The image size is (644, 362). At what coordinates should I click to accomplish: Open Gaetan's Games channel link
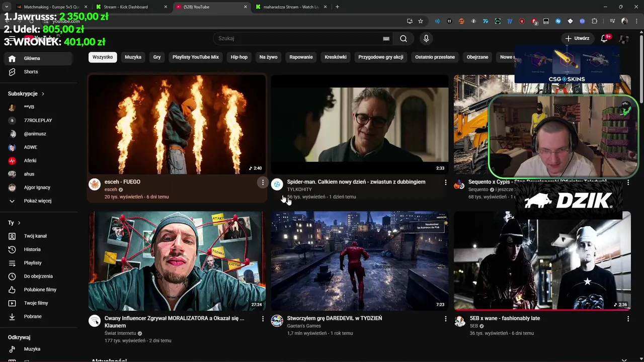click(304, 326)
